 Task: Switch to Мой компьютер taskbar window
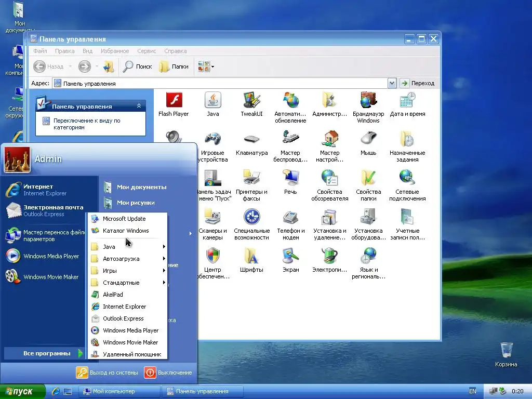tap(119, 391)
